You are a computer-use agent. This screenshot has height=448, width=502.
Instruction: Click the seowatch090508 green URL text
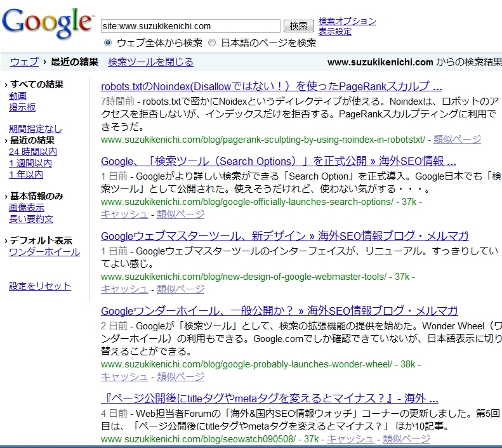click(x=199, y=439)
